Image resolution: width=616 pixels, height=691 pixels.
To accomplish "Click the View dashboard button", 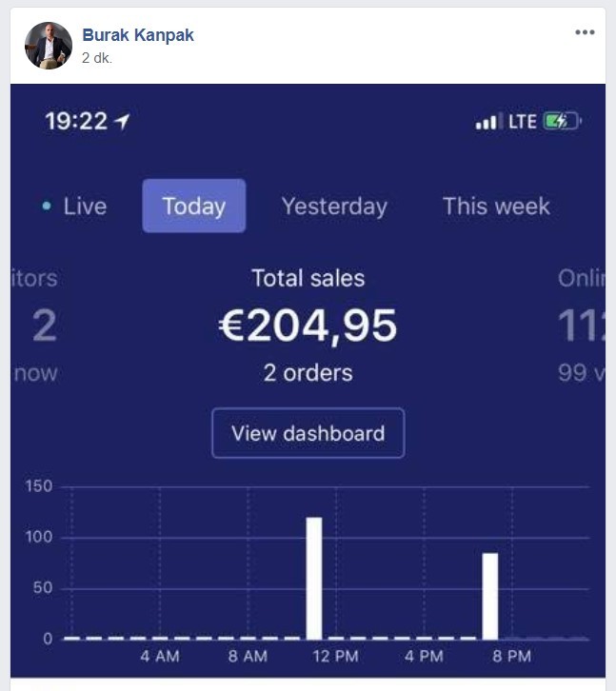I will [x=308, y=433].
